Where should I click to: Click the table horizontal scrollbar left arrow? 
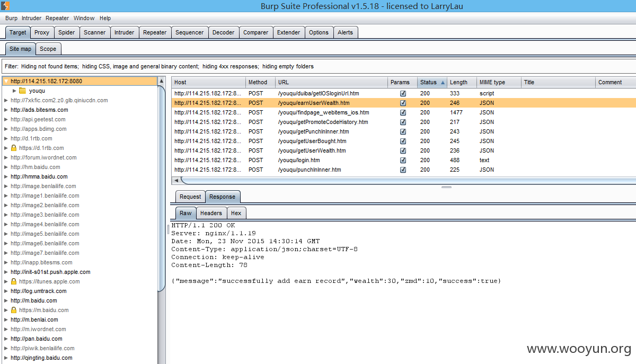click(176, 181)
